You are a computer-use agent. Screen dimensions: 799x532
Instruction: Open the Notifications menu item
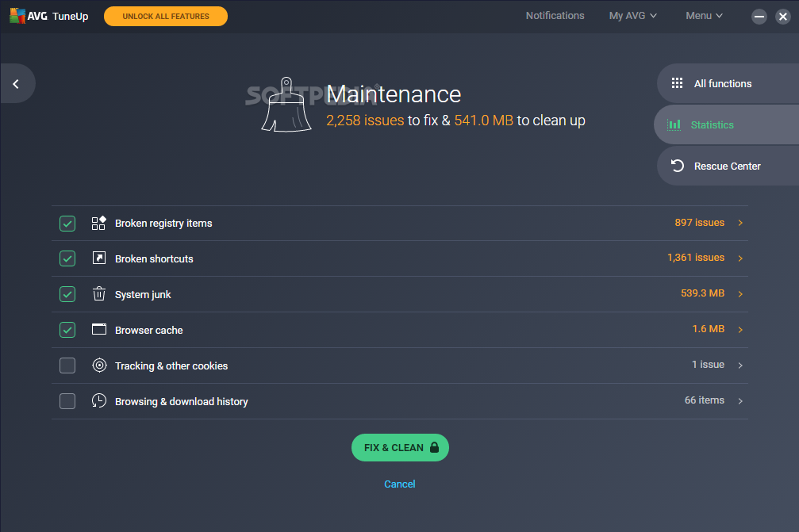click(555, 15)
